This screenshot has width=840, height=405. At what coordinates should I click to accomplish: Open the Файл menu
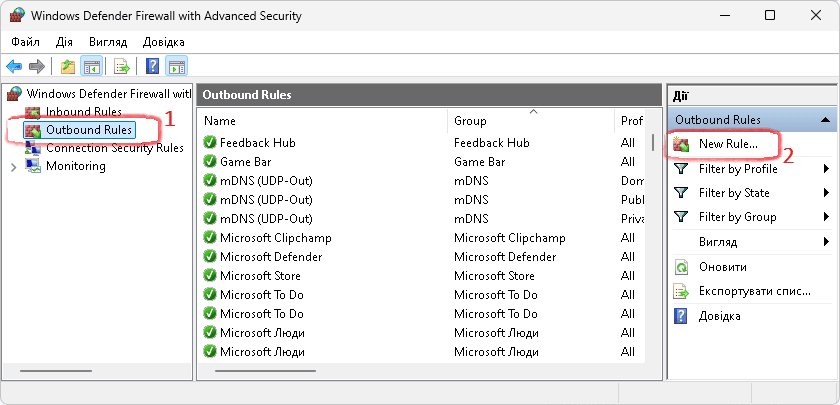[x=25, y=42]
